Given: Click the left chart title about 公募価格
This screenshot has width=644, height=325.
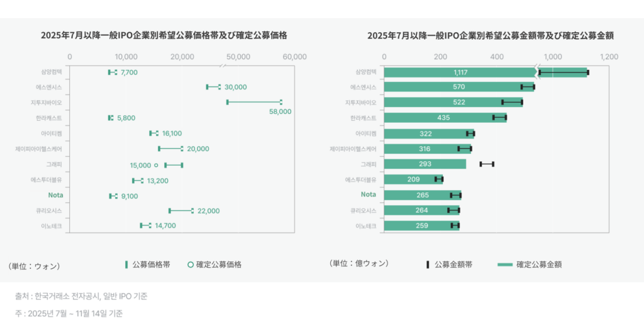Looking at the screenshot, I should tap(164, 36).
